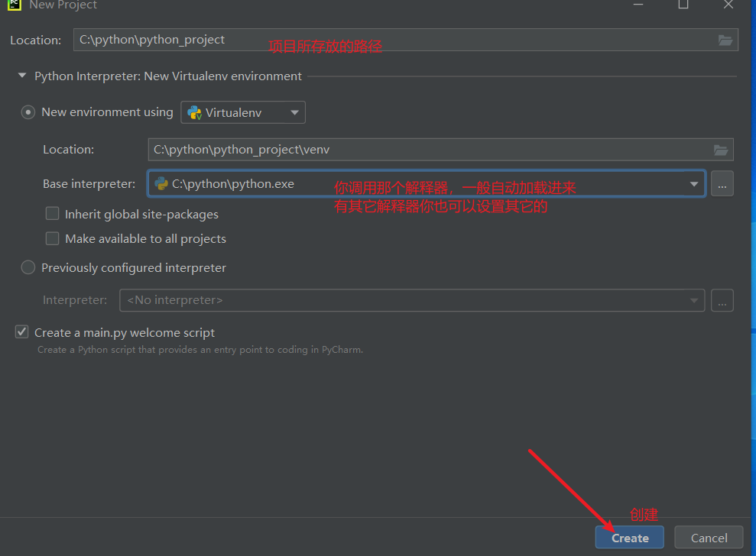756x556 pixels.
Task: Expand the Base interpreter dropdown
Action: click(694, 183)
